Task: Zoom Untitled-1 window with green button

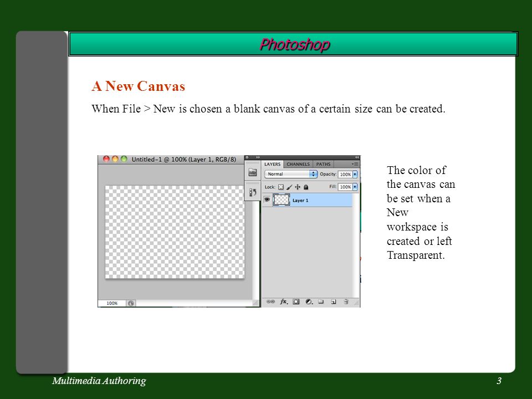Action: pos(124,159)
